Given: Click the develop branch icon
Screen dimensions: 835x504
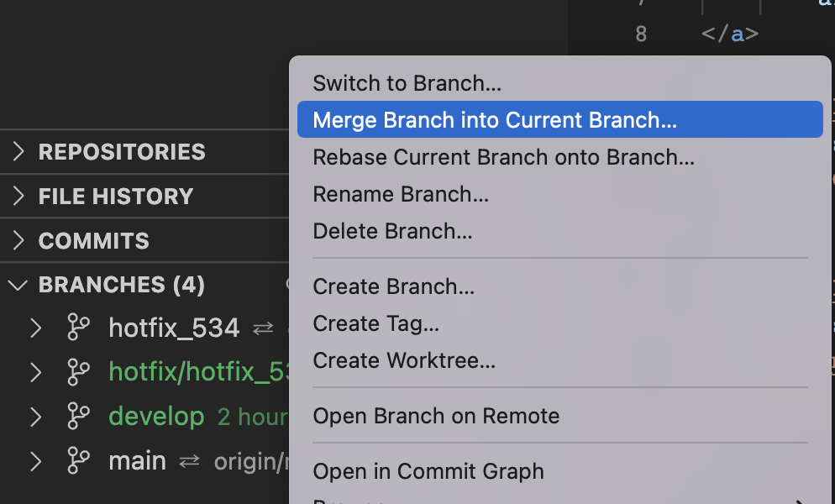Looking at the screenshot, I should coord(78,416).
